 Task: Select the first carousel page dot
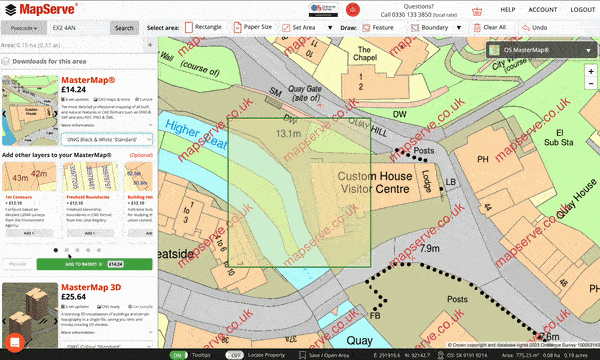click(56, 250)
